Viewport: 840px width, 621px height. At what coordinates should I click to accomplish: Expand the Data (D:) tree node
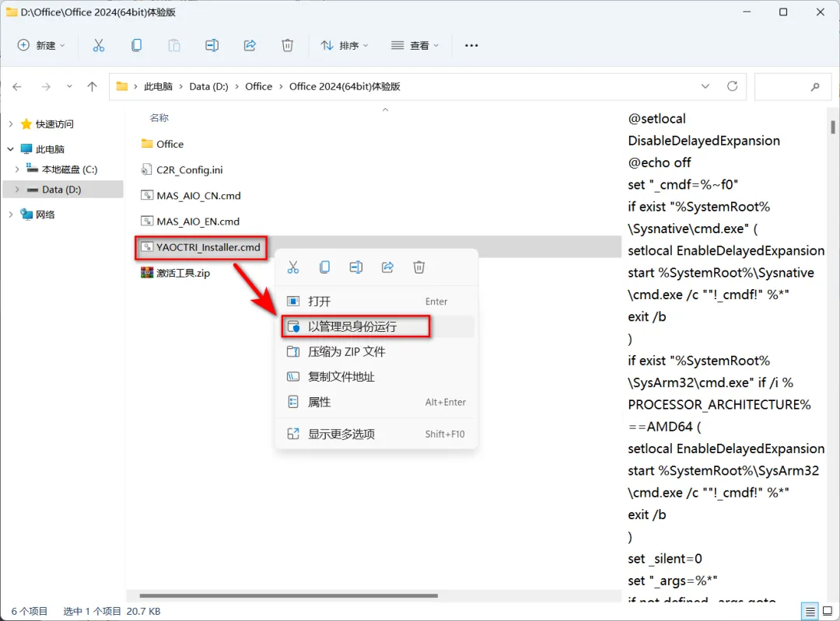tap(17, 190)
